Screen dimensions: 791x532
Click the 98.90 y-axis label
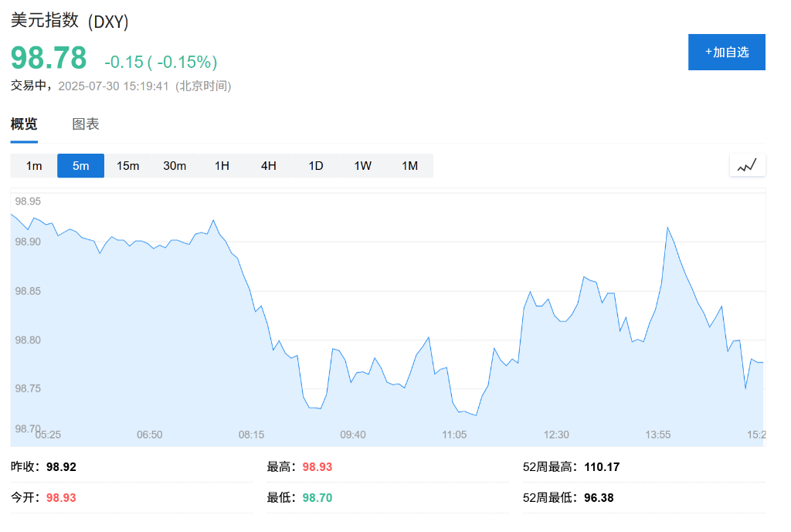(x=28, y=242)
